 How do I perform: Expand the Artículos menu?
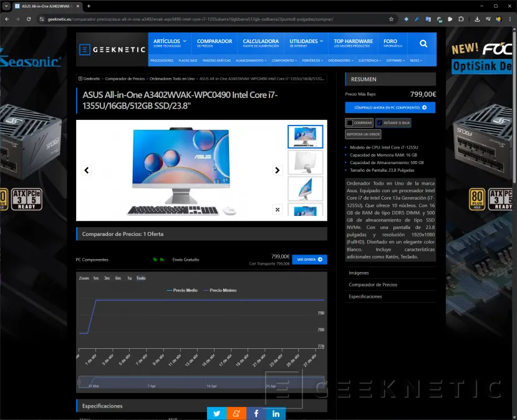170,43
